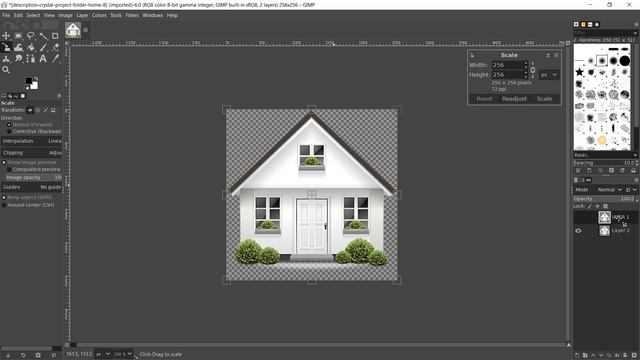Open the brush filter dropdown arrow
Screen dimensions: 640x360
click(x=635, y=33)
